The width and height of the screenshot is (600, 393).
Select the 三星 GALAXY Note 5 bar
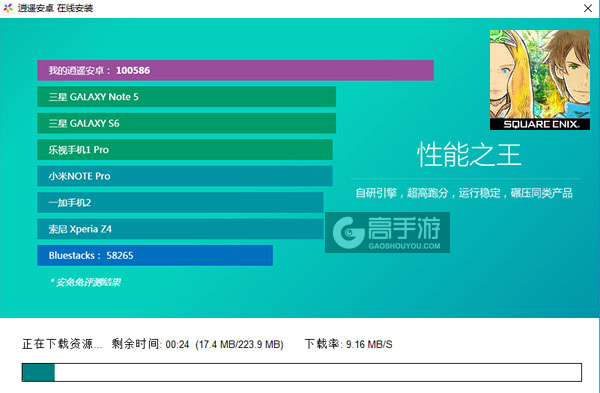tap(186, 97)
